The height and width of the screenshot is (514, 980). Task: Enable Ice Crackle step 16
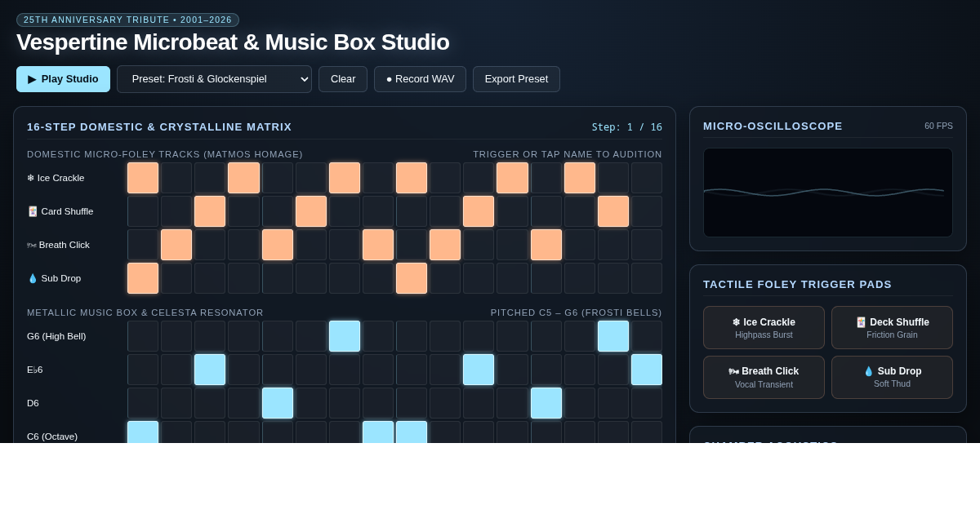(x=647, y=178)
